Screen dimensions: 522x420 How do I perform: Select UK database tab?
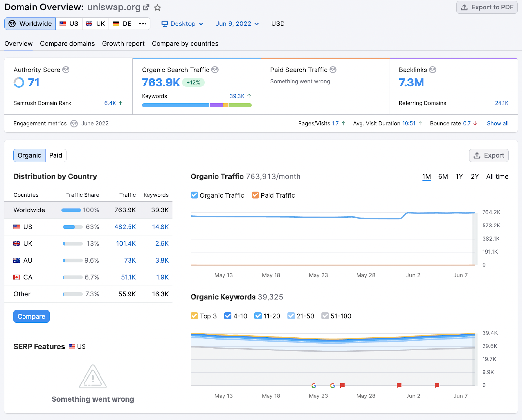click(x=96, y=23)
